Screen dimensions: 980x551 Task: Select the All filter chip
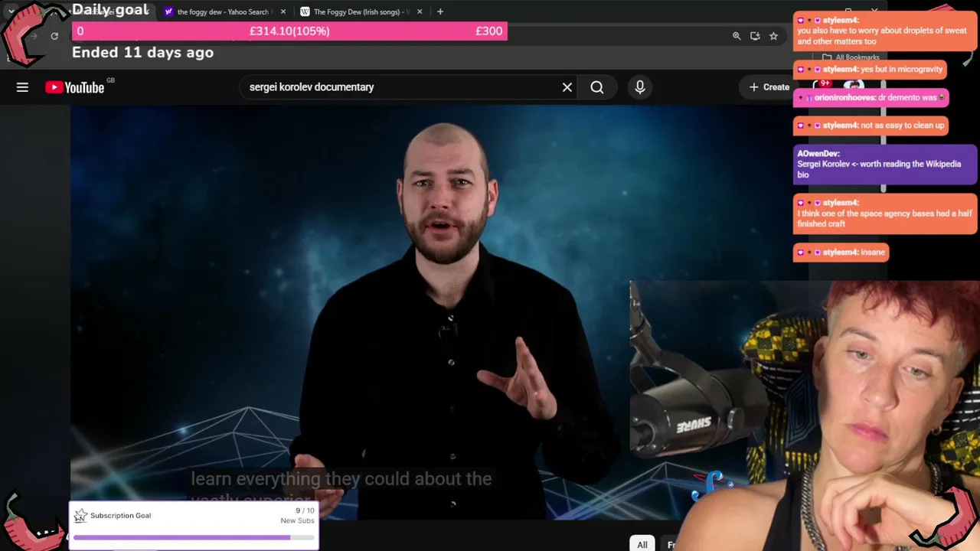coord(642,544)
